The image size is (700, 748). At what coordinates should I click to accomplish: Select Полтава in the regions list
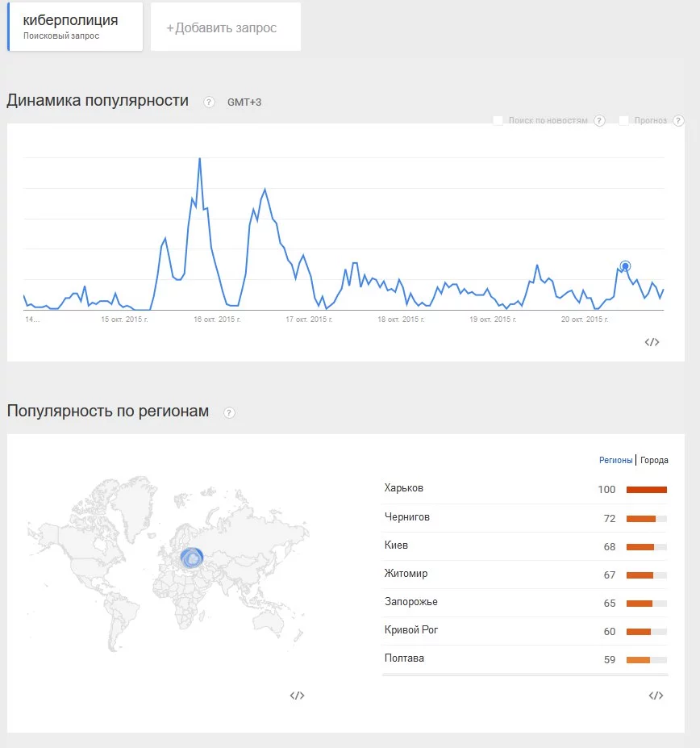404,658
